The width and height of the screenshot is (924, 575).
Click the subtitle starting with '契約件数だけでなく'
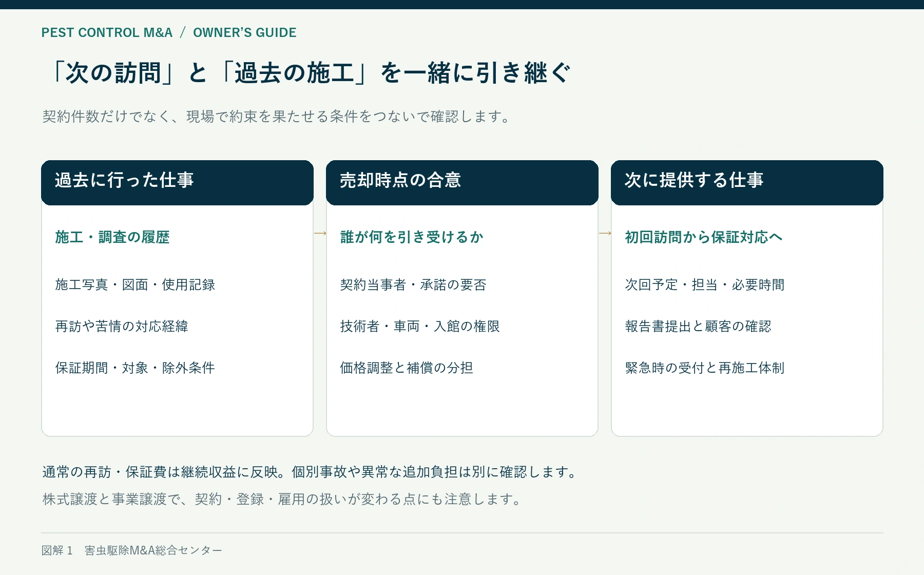click(276, 117)
